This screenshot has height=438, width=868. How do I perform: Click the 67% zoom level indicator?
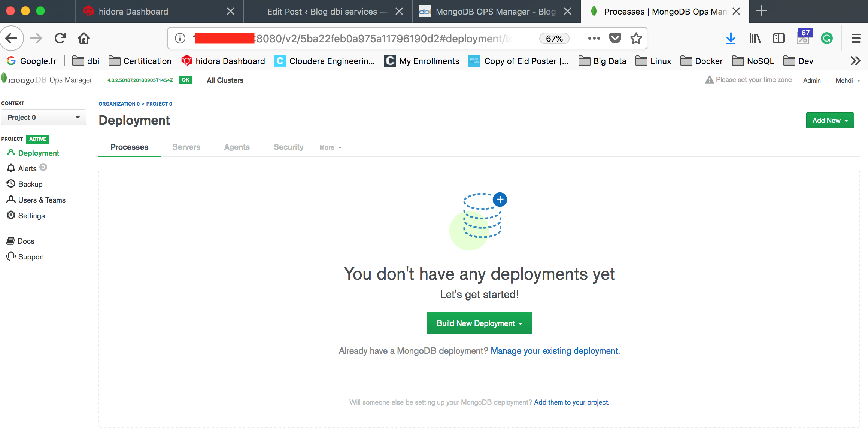[554, 38]
